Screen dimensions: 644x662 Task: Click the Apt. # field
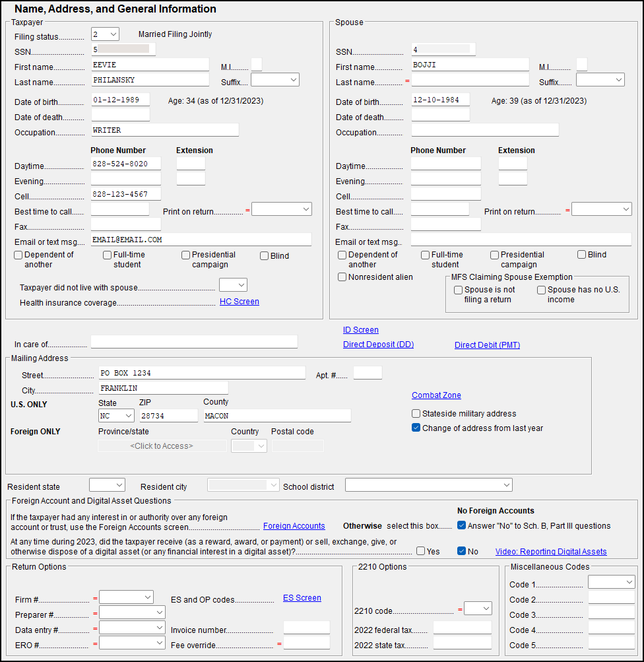coord(368,373)
